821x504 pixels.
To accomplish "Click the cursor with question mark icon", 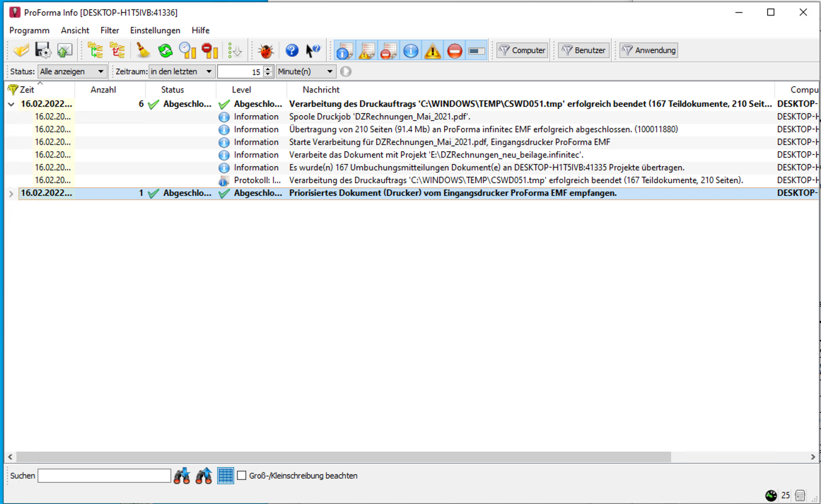I will click(x=313, y=50).
